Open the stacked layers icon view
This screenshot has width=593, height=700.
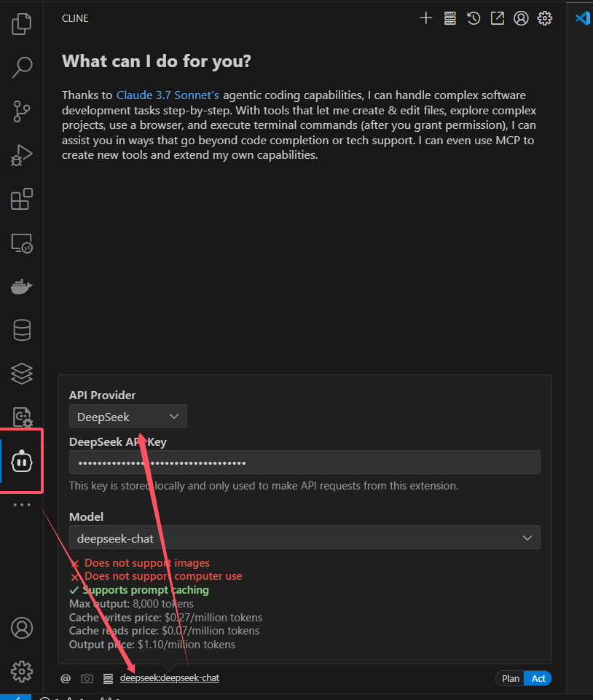(x=21, y=374)
